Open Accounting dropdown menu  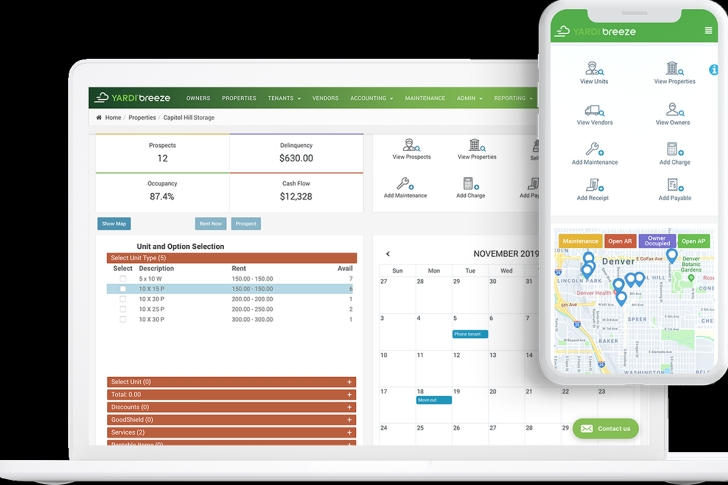pyautogui.click(x=371, y=98)
